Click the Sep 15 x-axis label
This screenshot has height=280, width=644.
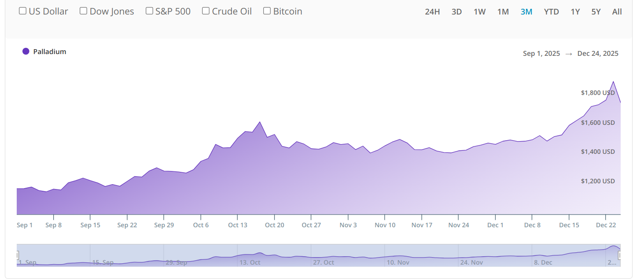[x=90, y=225]
